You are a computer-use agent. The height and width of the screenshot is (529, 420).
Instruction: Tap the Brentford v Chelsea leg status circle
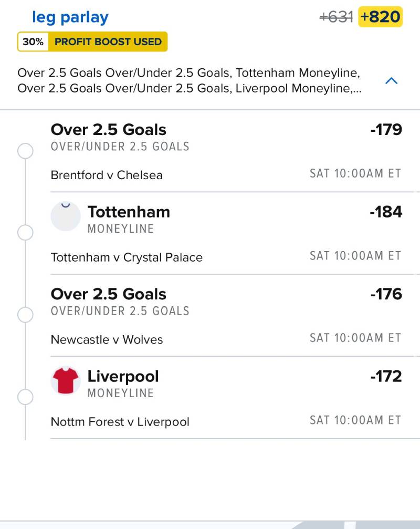(25, 151)
